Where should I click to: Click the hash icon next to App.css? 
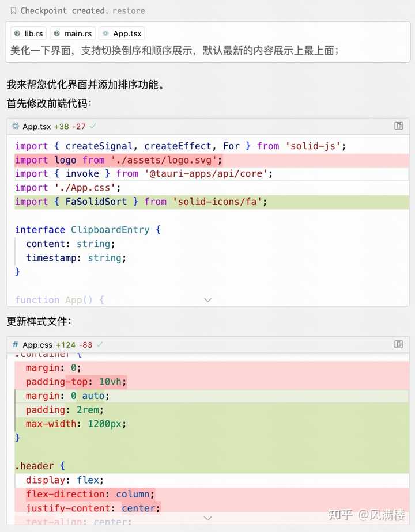pyautogui.click(x=16, y=344)
